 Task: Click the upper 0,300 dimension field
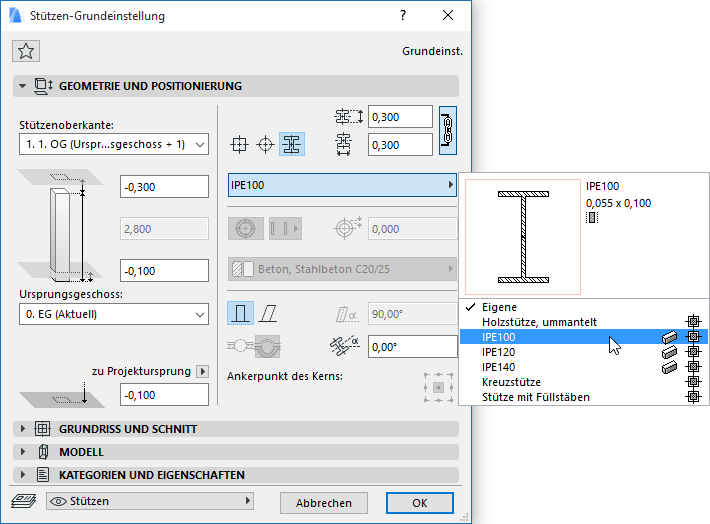[x=400, y=117]
